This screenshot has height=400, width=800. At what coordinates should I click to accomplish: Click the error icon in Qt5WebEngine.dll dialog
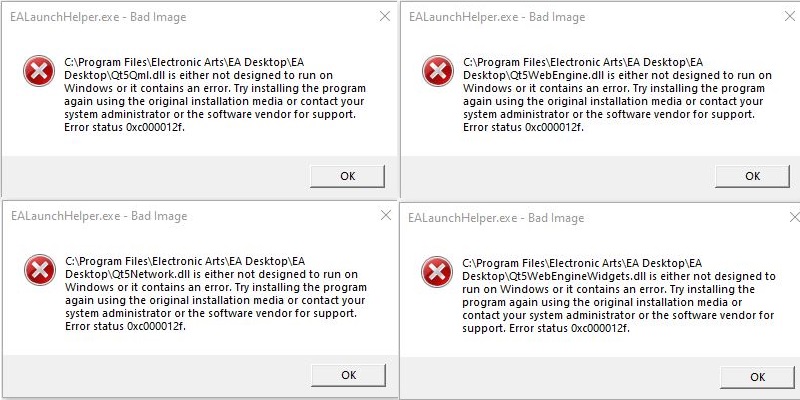(437, 72)
